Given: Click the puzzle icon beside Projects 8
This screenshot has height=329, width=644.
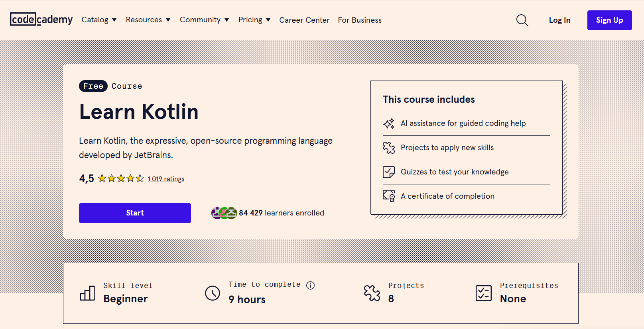Looking at the screenshot, I should click(x=372, y=293).
